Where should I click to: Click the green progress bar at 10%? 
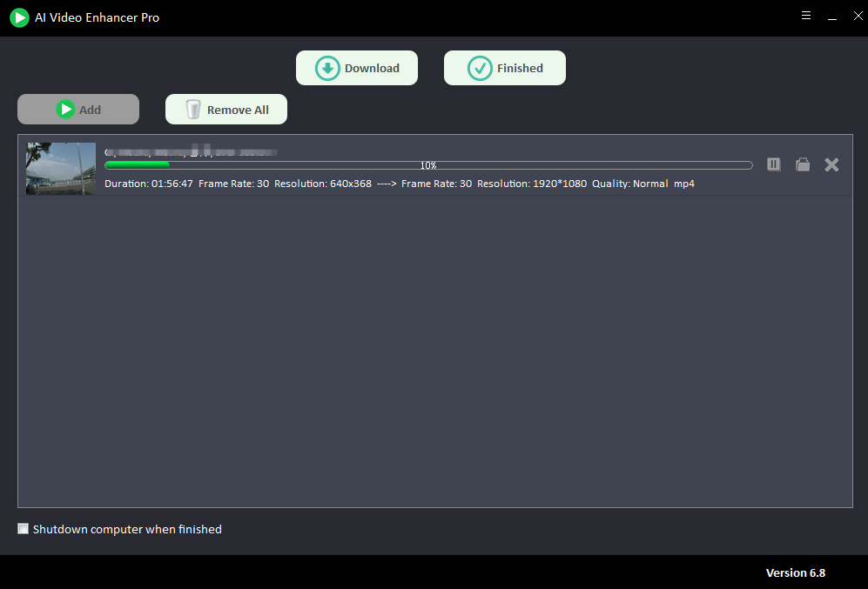[x=138, y=164]
